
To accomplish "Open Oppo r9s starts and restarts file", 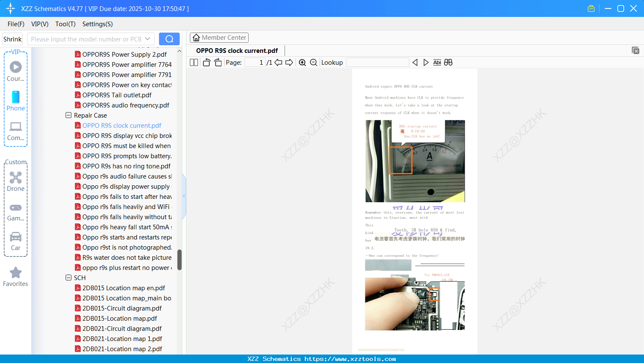I will (x=127, y=237).
